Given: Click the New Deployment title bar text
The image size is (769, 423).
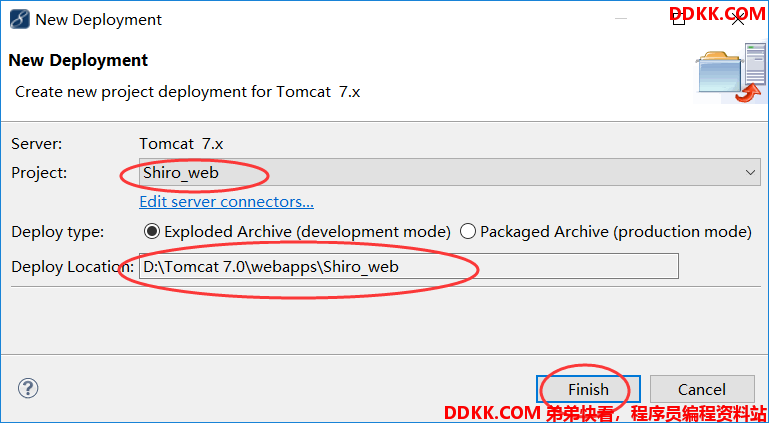Looking at the screenshot, I should (99, 20).
